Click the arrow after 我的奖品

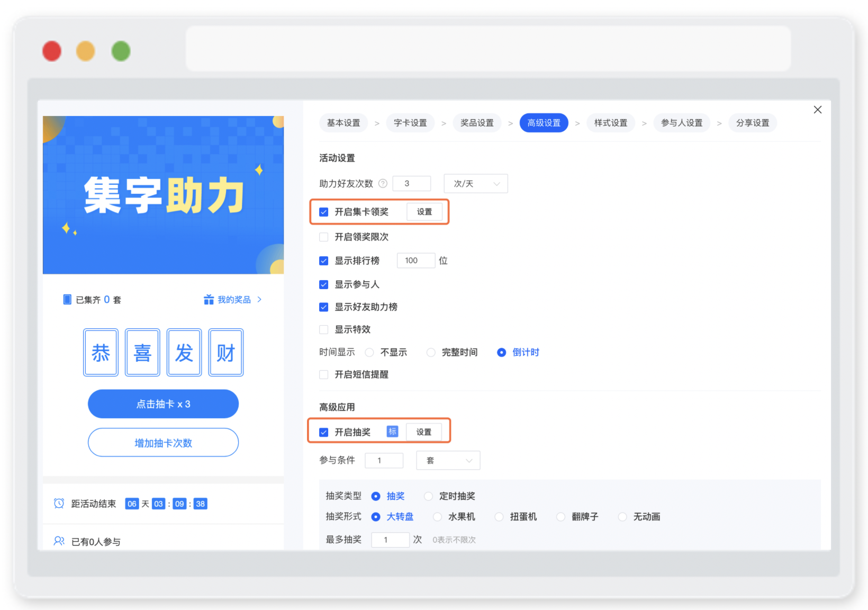coord(259,300)
